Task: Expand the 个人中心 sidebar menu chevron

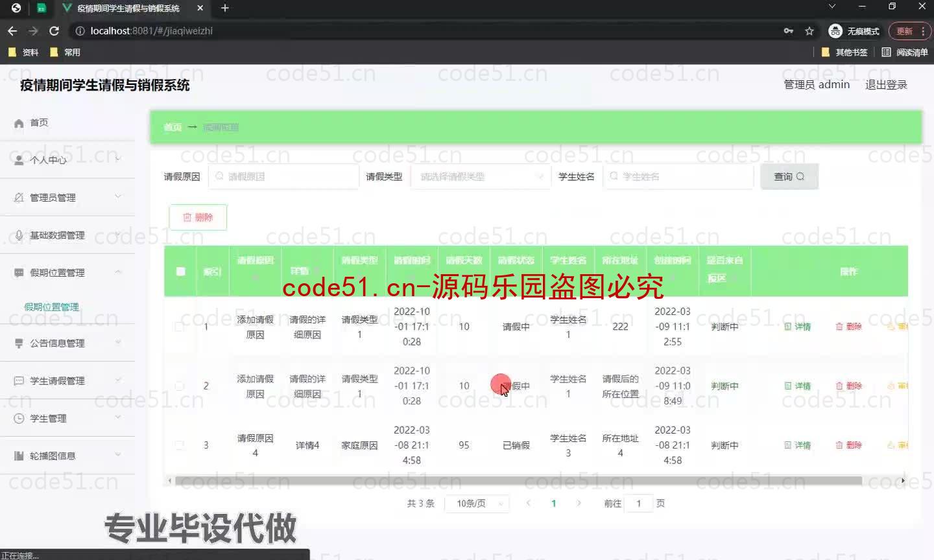Action: pyautogui.click(x=118, y=159)
